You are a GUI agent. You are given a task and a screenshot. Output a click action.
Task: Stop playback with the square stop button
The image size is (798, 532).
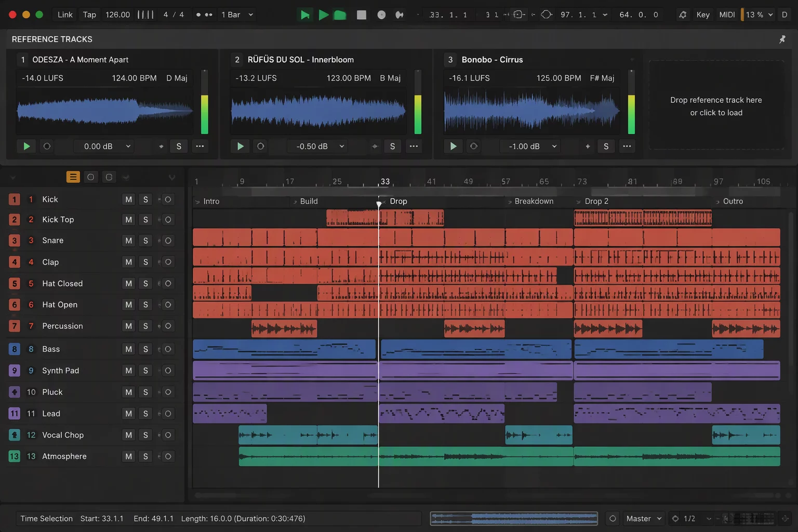(x=362, y=15)
